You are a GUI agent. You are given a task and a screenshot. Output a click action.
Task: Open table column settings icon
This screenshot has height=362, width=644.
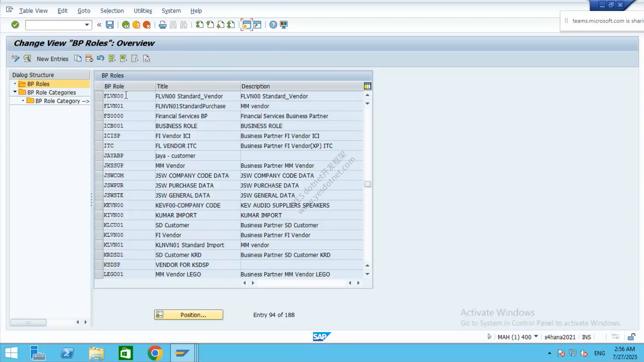click(x=368, y=86)
